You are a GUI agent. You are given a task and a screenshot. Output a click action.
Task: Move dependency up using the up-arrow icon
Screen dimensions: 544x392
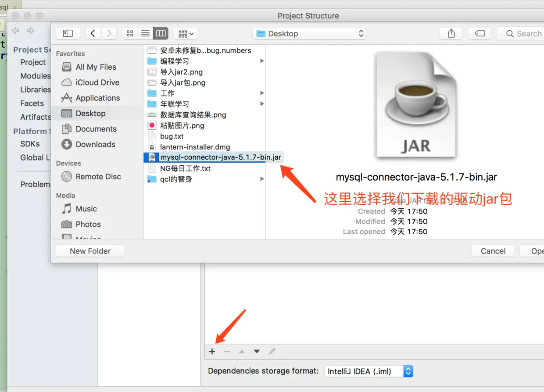(x=241, y=351)
